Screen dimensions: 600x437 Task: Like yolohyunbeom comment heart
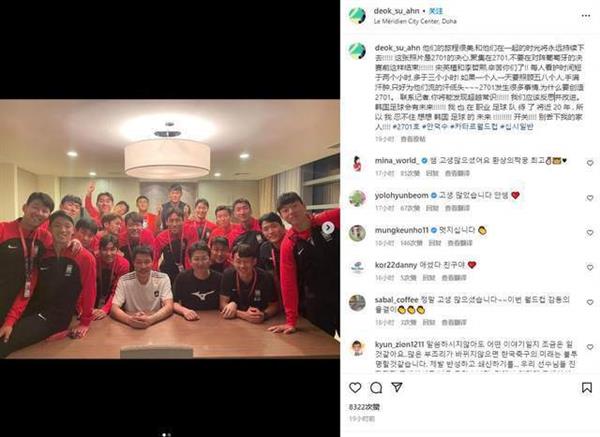(x=590, y=198)
